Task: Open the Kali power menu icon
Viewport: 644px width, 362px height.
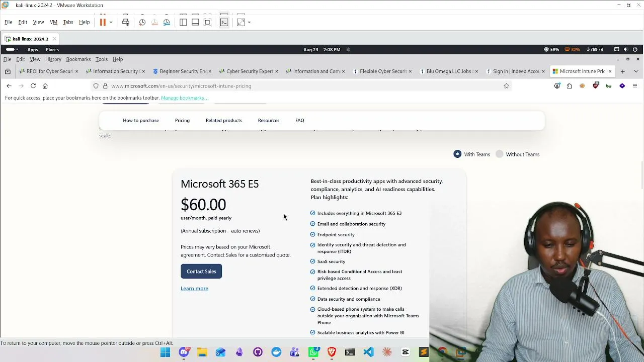Action: click(x=635, y=49)
